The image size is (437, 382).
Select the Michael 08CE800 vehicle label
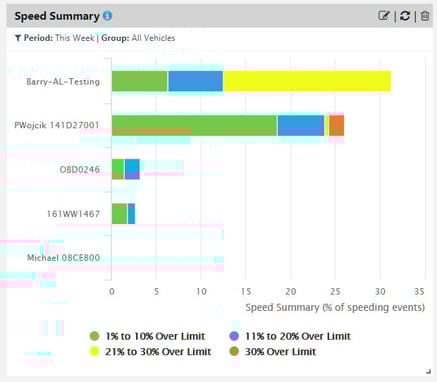[x=63, y=258]
